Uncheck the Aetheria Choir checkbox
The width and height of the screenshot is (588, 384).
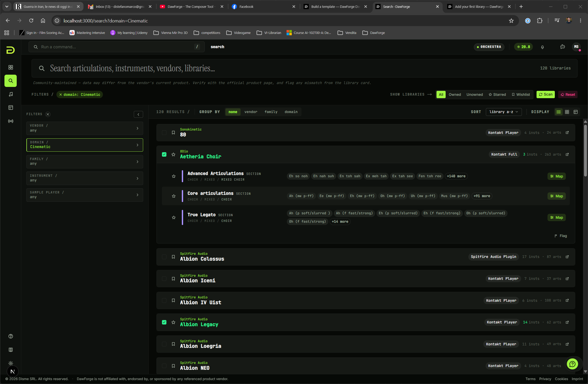point(164,155)
